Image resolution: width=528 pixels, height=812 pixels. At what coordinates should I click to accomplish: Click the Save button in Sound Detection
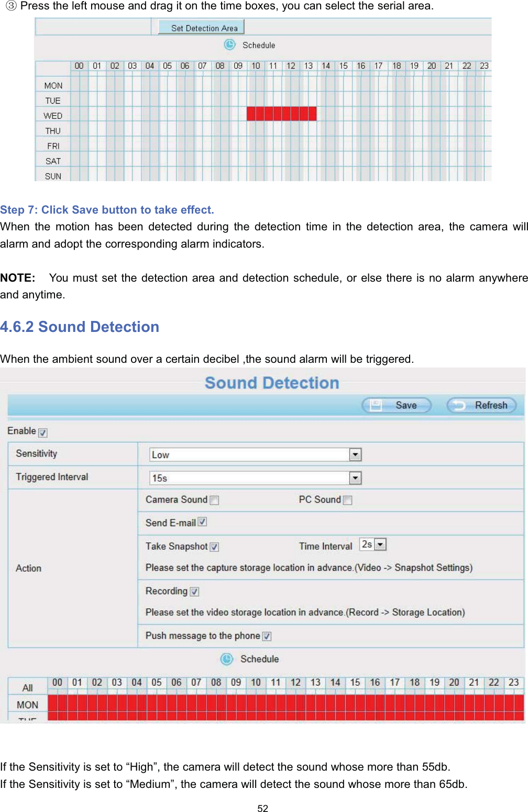pyautogui.click(x=397, y=405)
